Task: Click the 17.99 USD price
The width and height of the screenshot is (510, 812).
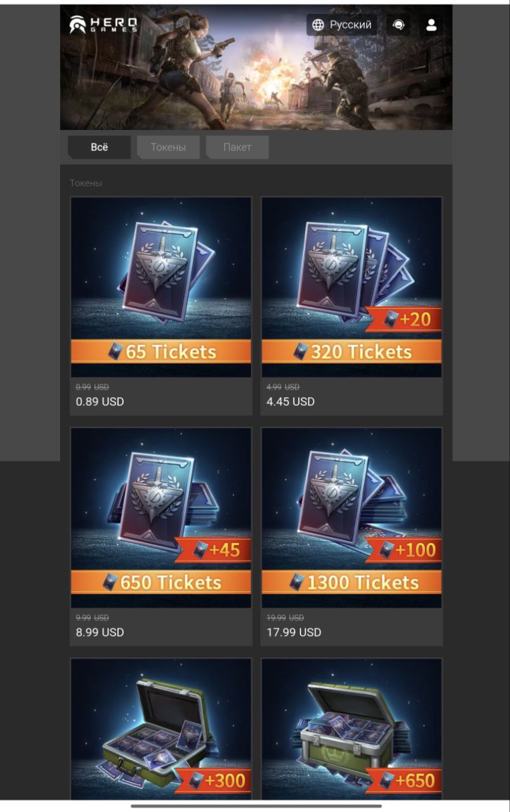Action: 294,632
